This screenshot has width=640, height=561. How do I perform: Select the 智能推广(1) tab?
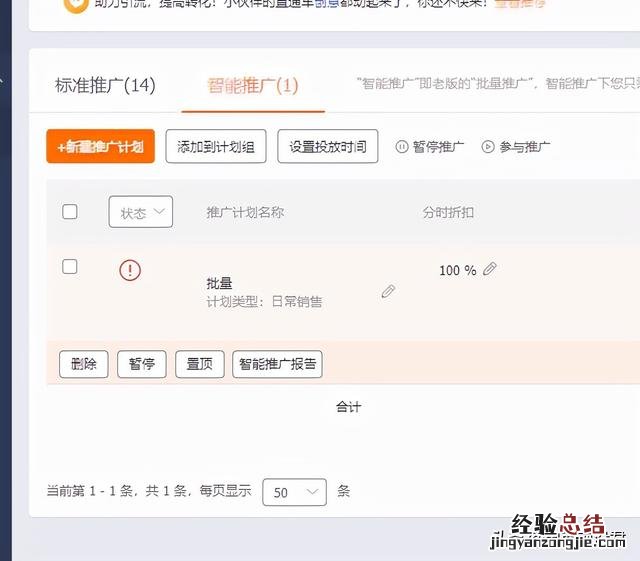click(x=253, y=85)
